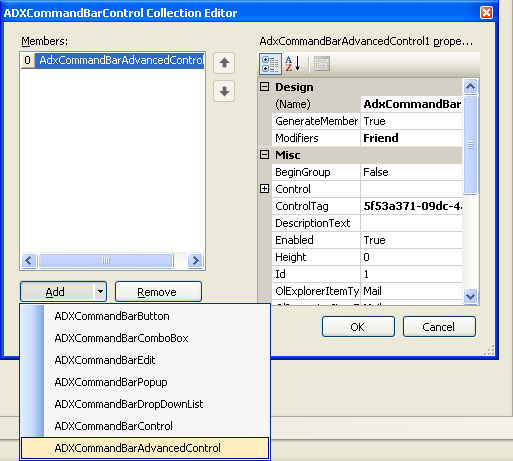This screenshot has width=513, height=461.
Task: Choose ADXCommandBarControl from Add menu
Action: (x=145, y=426)
